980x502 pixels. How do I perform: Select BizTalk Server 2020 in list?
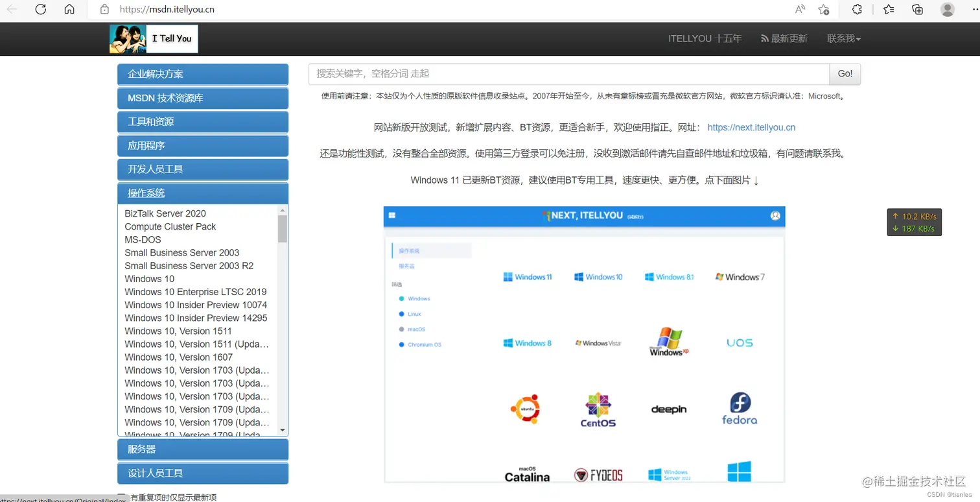click(x=165, y=213)
